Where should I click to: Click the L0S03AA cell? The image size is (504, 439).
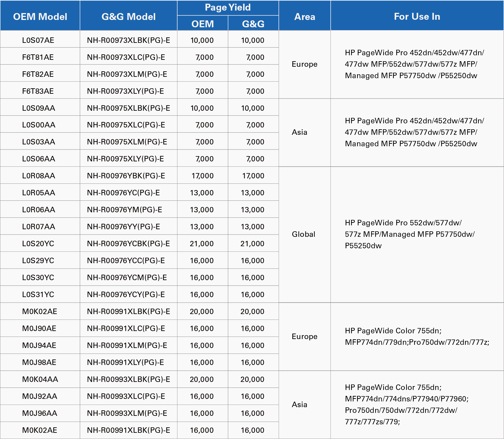[40, 141]
